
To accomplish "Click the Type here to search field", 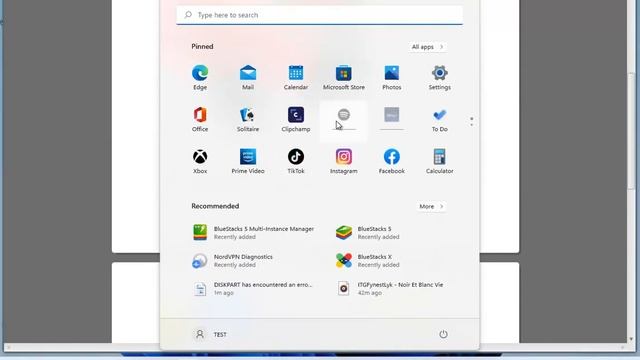I will pyautogui.click(x=320, y=15).
